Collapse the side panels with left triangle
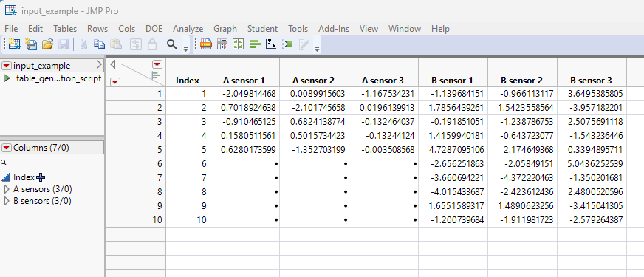The width and height of the screenshot is (644, 277). (113, 64)
